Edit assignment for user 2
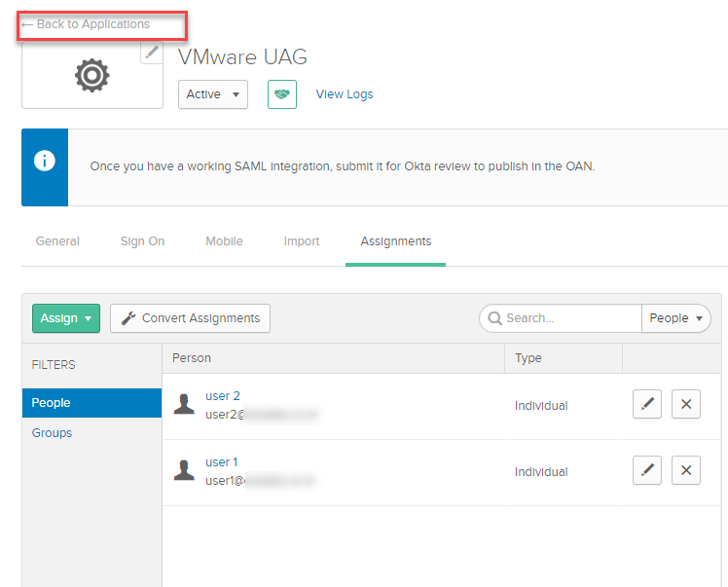The height and width of the screenshot is (587, 728). (x=647, y=404)
